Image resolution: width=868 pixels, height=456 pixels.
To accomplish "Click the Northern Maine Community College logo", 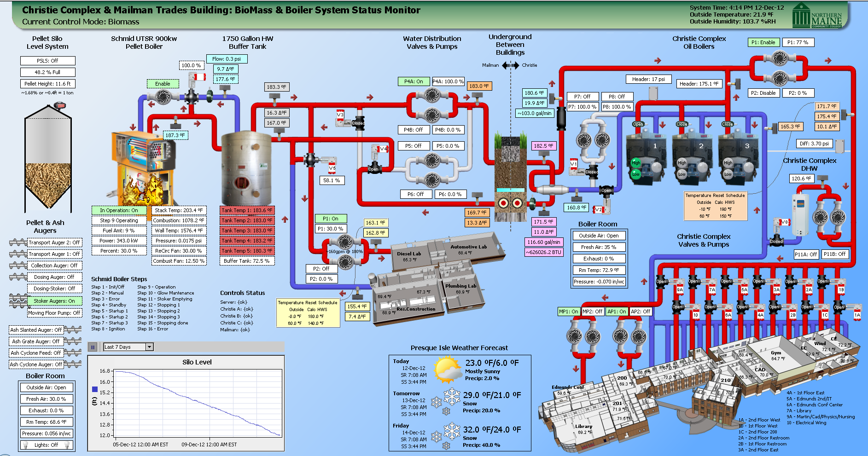I will 817,16.
